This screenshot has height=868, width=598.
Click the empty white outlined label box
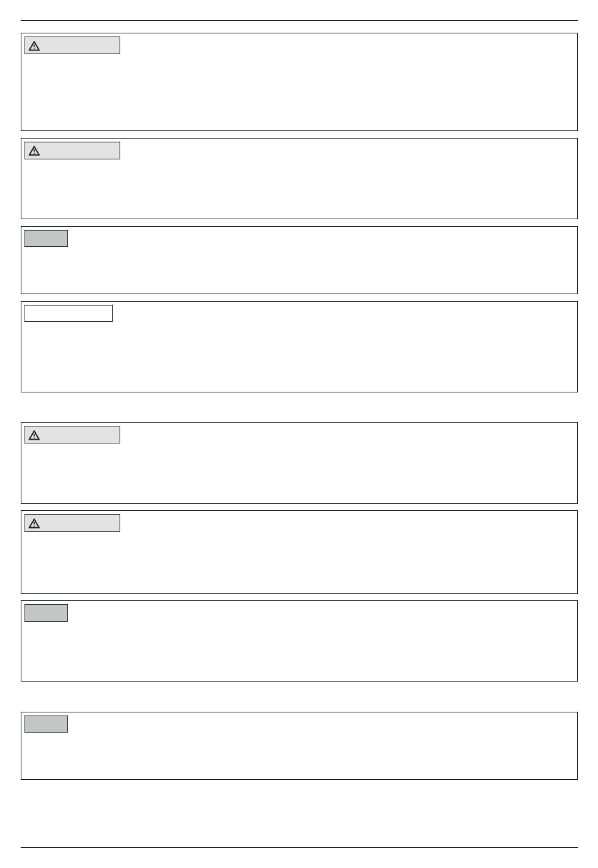(69, 313)
